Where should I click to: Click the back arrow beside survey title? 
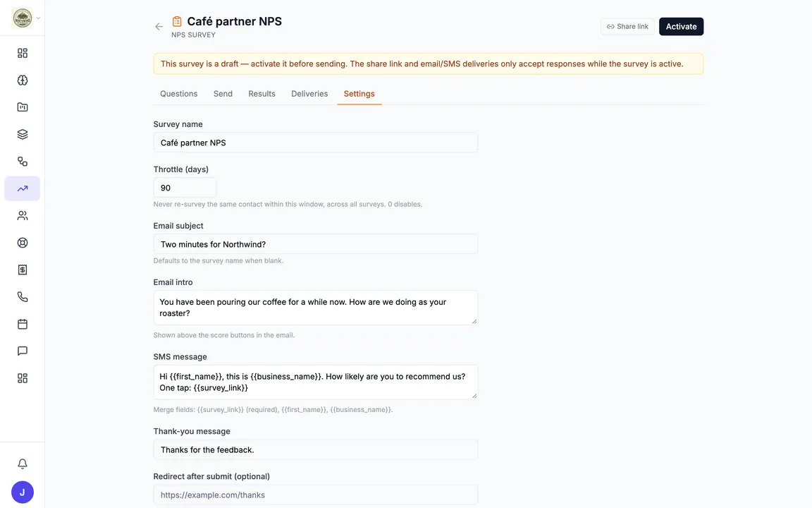[159, 26]
